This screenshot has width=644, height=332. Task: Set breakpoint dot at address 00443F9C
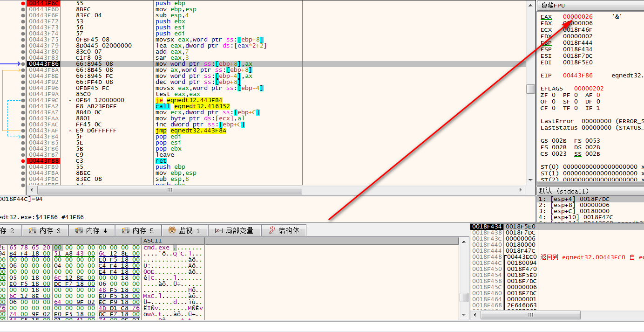[x=23, y=100]
